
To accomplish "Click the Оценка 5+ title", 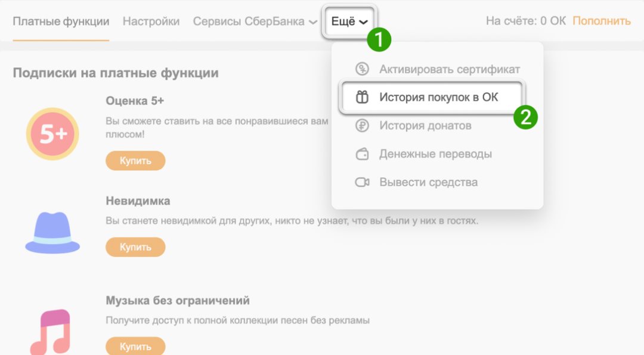I will coord(135,101).
